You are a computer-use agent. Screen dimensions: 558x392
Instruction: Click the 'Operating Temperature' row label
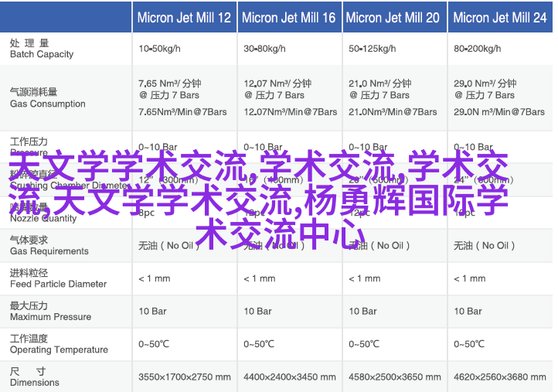59,349
